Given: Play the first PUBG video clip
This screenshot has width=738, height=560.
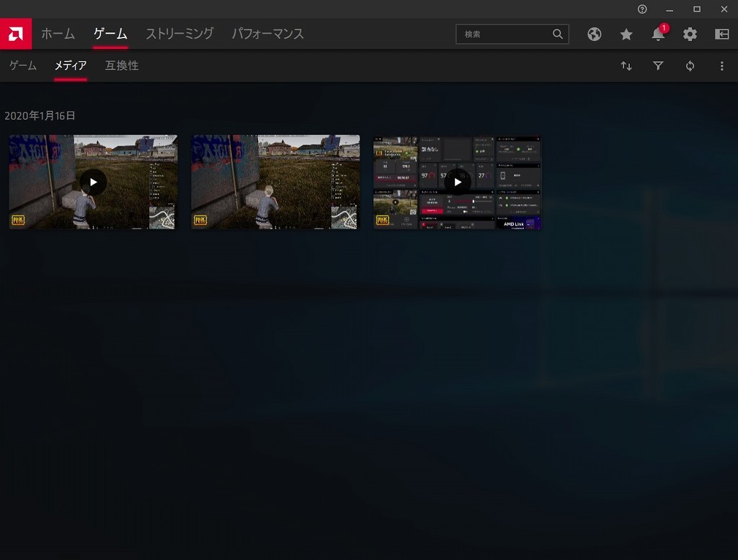Looking at the screenshot, I should click(x=93, y=182).
